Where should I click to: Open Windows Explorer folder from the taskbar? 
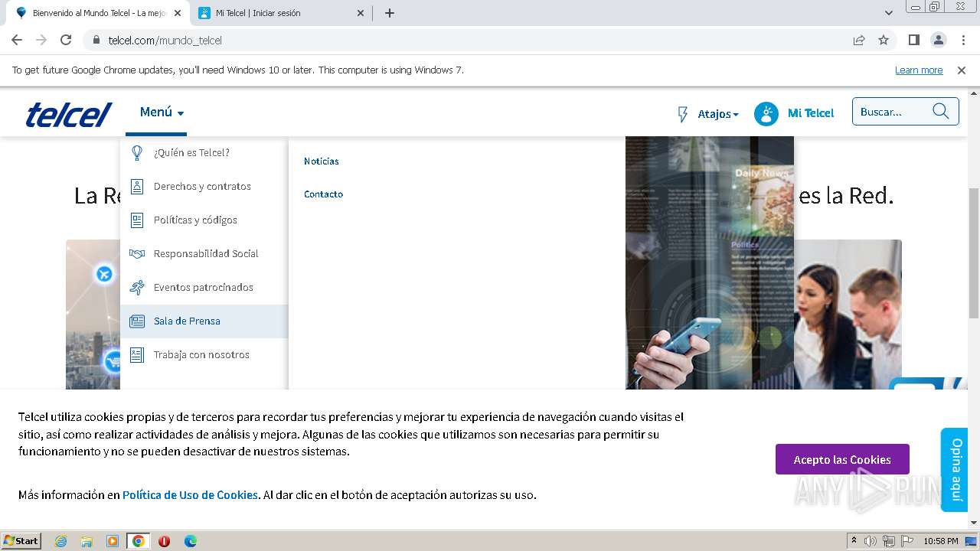click(x=87, y=541)
